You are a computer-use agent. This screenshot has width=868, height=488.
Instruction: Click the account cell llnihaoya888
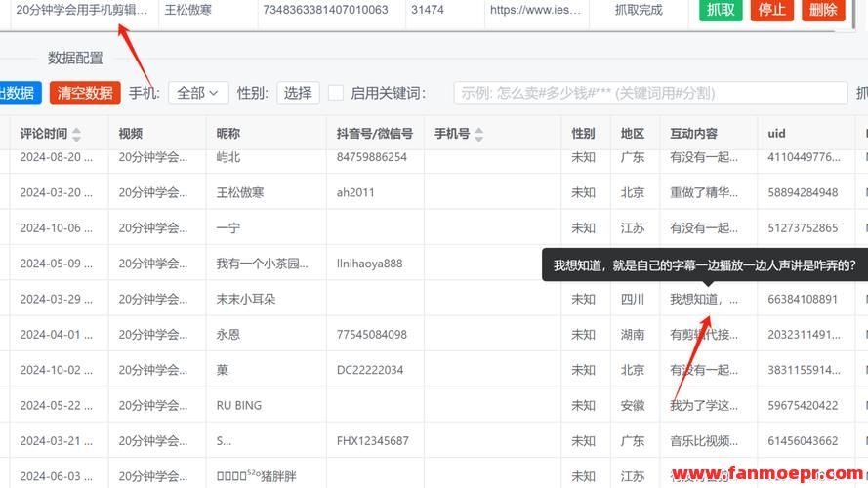[x=369, y=264]
